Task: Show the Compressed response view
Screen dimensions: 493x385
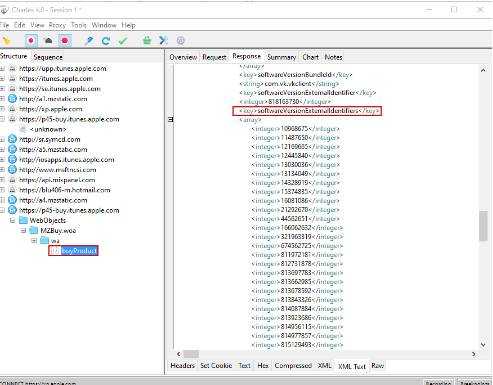Action: click(x=293, y=366)
